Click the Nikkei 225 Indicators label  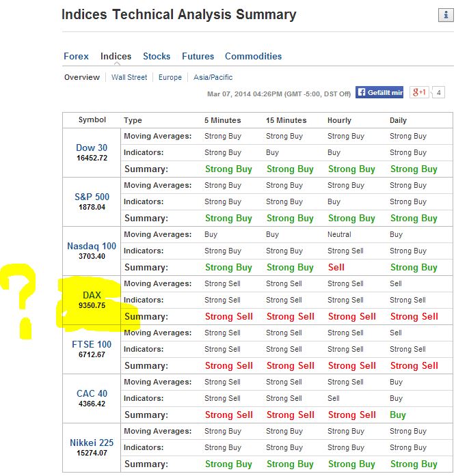[x=144, y=447]
